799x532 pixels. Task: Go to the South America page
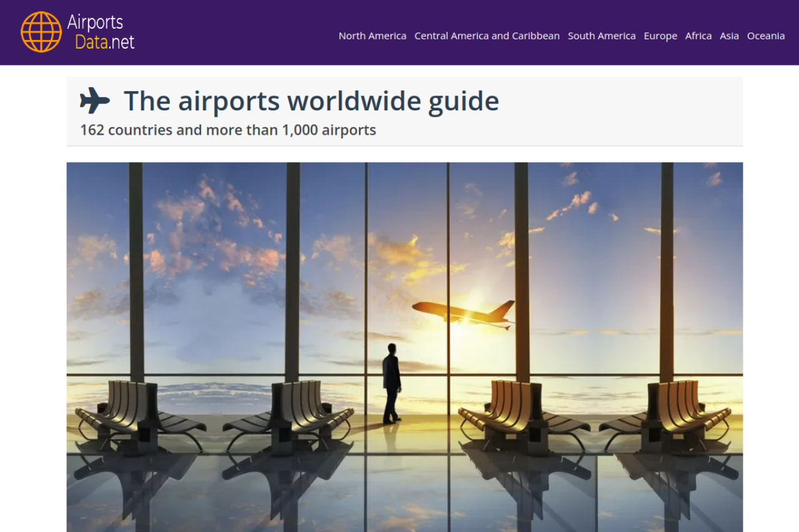coord(602,36)
